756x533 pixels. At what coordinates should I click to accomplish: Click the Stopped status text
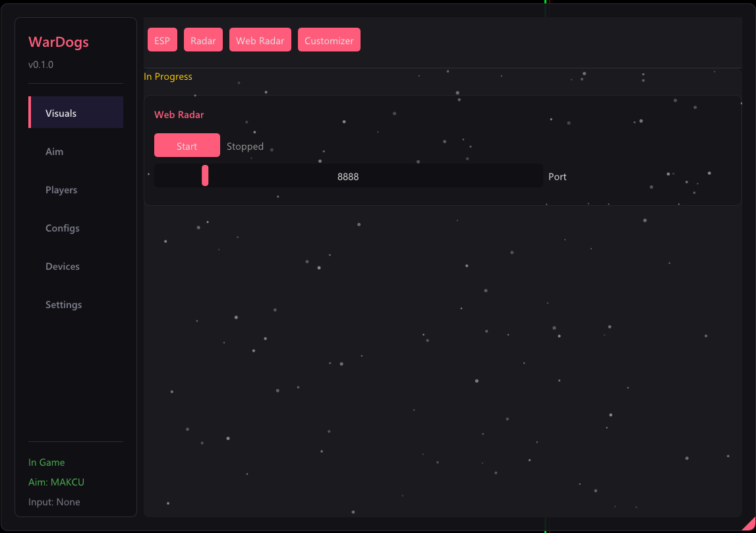coord(245,146)
